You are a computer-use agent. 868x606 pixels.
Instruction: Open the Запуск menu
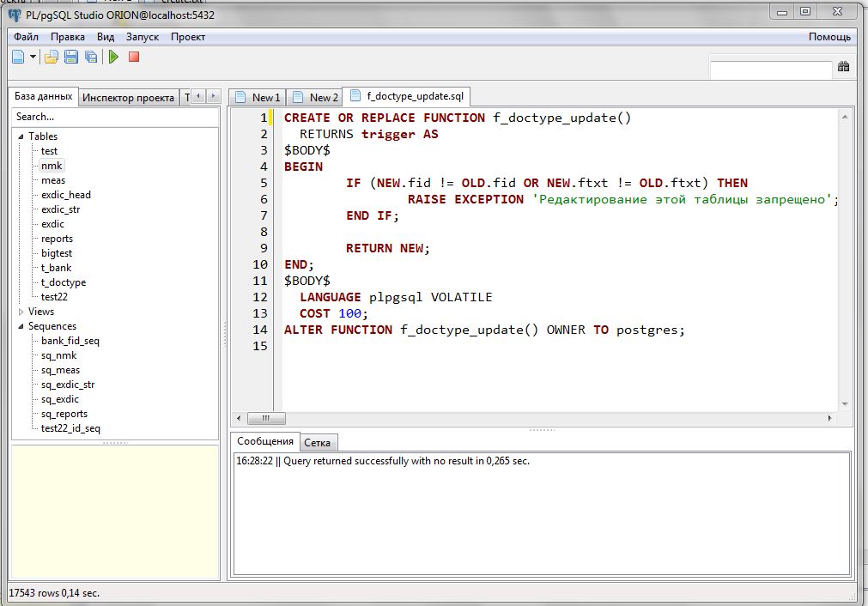tap(143, 37)
